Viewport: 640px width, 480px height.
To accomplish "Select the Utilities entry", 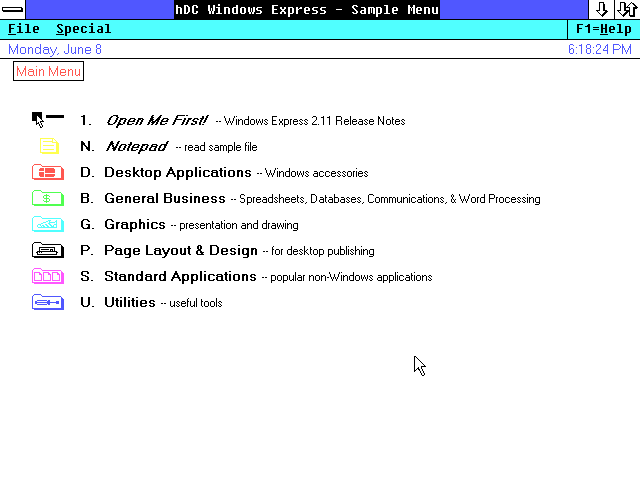I will point(130,302).
